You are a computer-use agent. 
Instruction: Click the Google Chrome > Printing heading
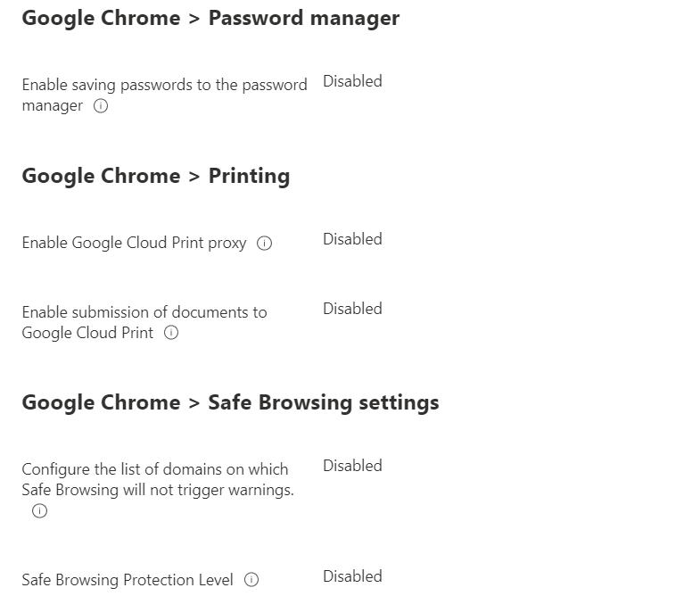tap(156, 176)
